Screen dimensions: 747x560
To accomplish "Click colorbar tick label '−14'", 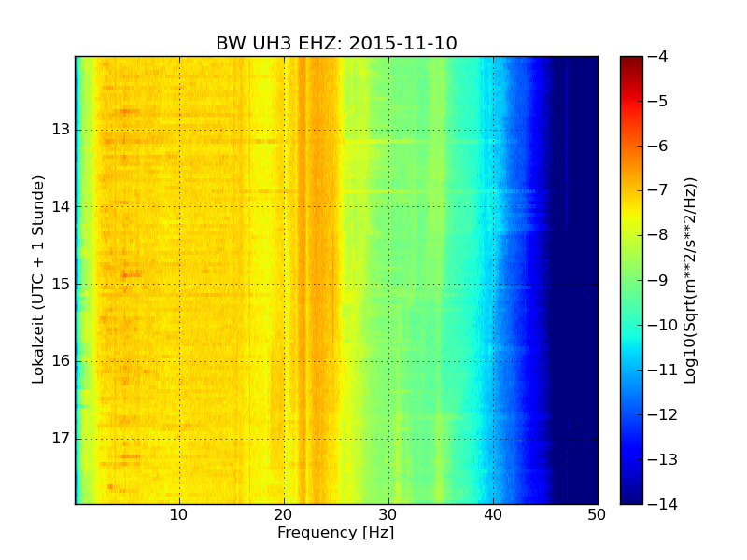I will click(663, 504).
